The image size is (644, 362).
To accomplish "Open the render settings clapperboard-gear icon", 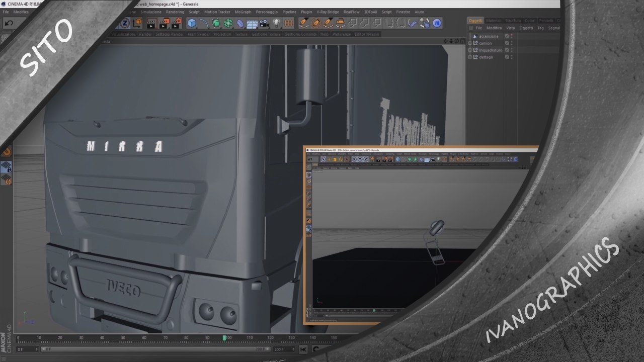I will click(x=177, y=23).
